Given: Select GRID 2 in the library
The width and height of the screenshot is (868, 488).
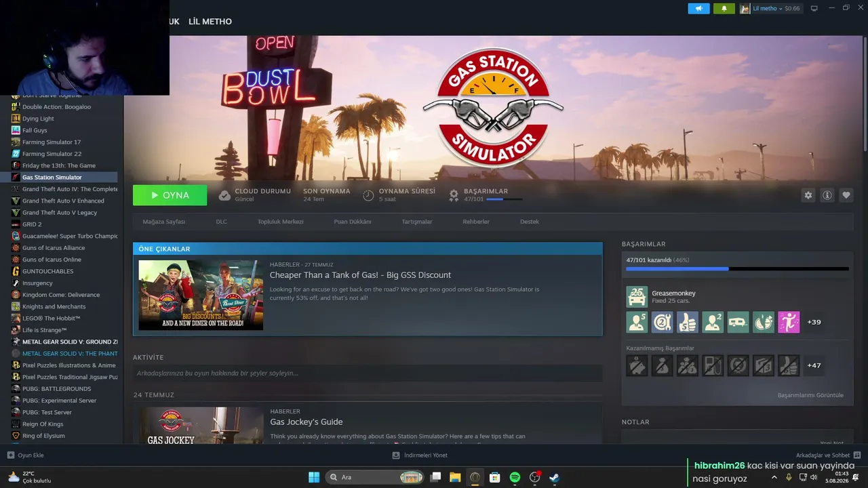Looking at the screenshot, I should coord(32,224).
